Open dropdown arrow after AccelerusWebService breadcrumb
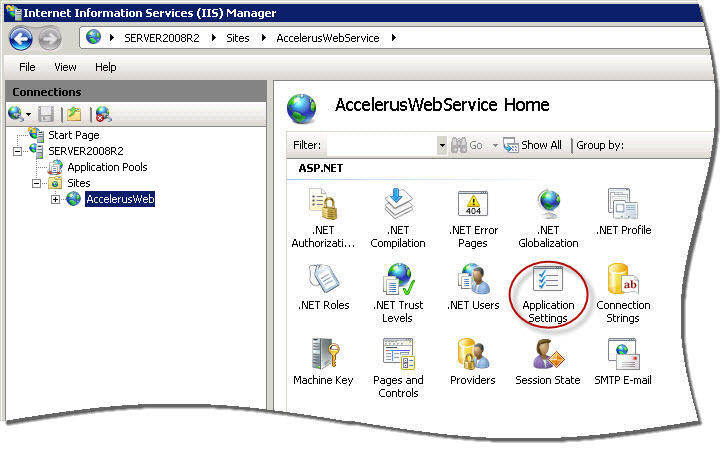The width and height of the screenshot is (726, 449). pos(394,38)
